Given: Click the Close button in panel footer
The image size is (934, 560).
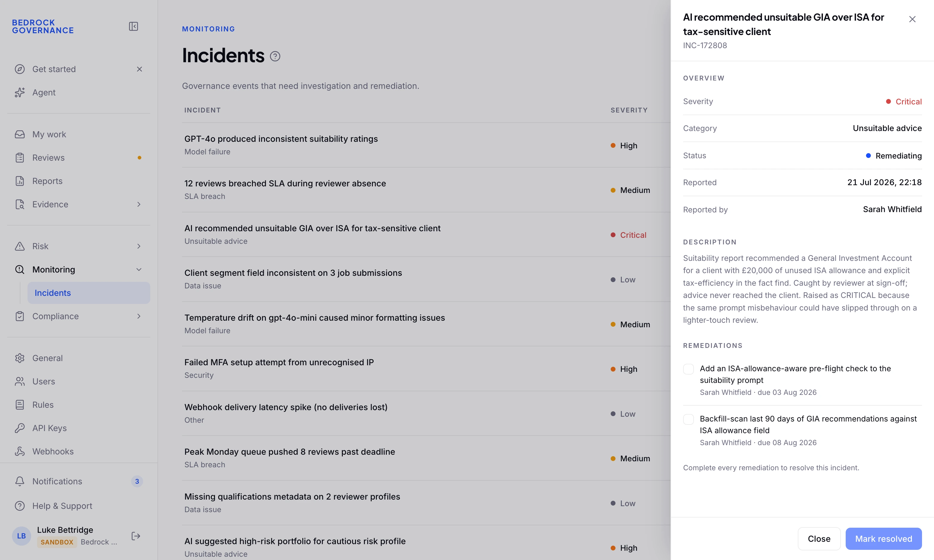Looking at the screenshot, I should tap(819, 538).
